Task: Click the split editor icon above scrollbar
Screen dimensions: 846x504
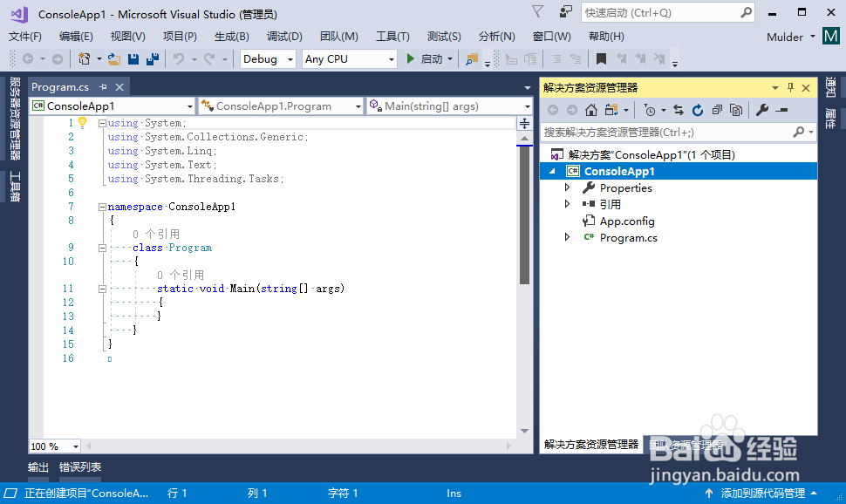Action: (524, 124)
